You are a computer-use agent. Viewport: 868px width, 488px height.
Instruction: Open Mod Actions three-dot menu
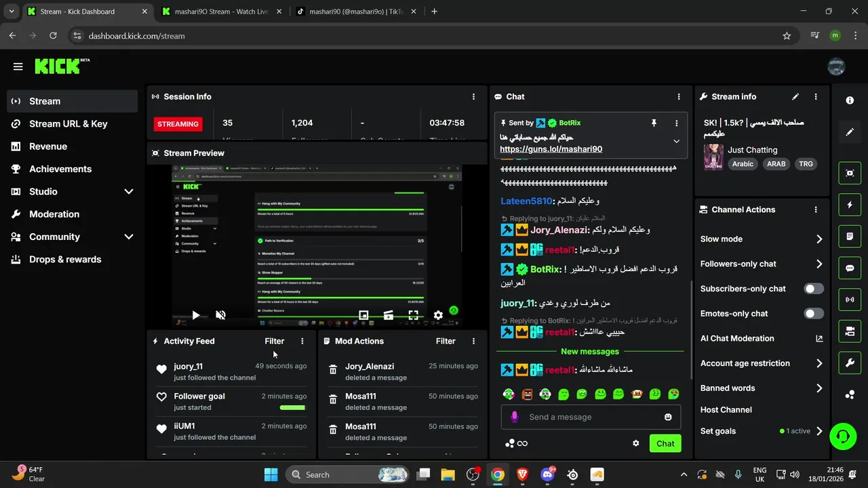click(473, 341)
